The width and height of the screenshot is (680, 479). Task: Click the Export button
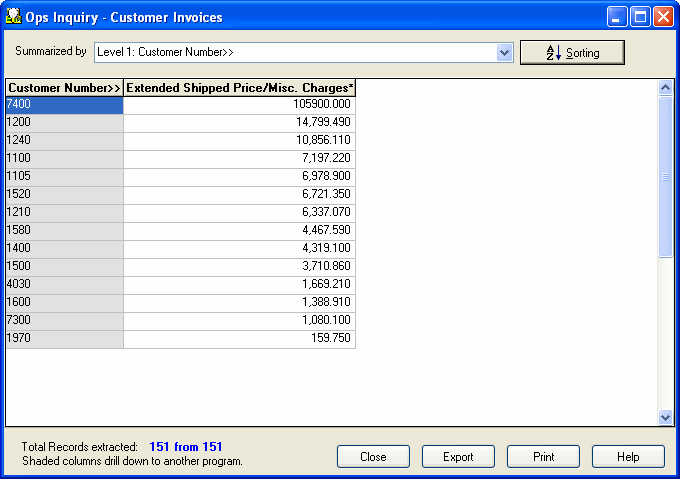pyautogui.click(x=458, y=456)
